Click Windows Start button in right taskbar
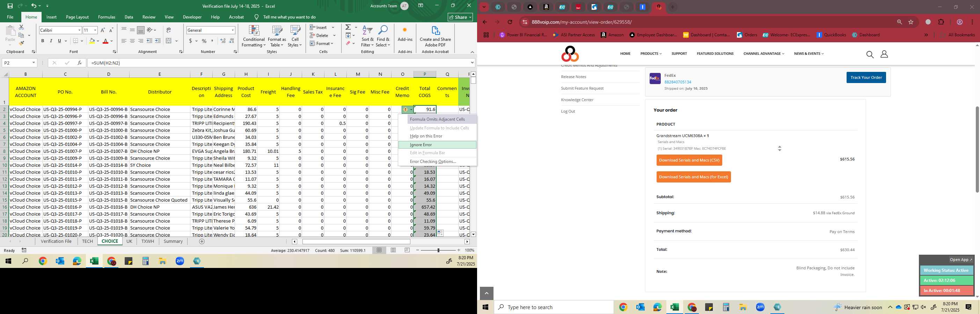980x314 pixels. [485, 307]
